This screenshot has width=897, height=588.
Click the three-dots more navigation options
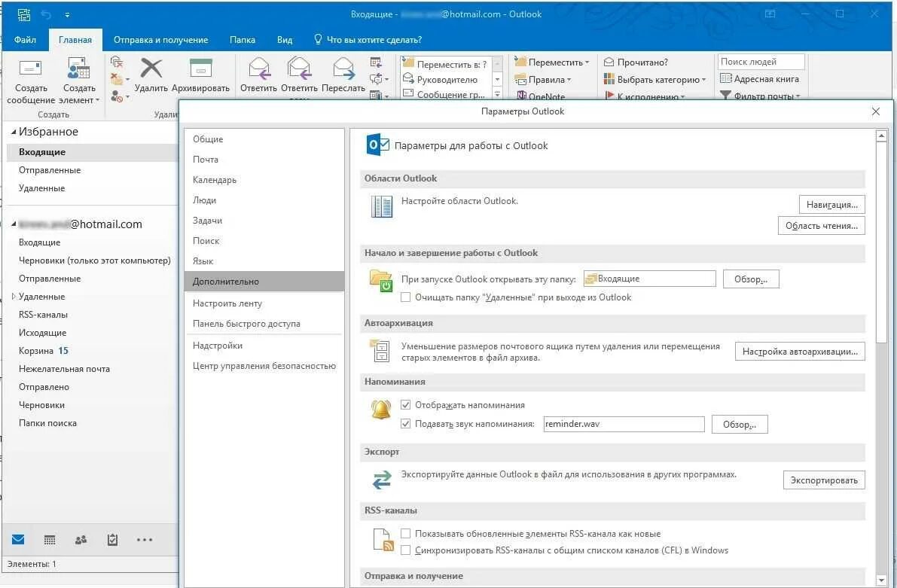tap(144, 539)
